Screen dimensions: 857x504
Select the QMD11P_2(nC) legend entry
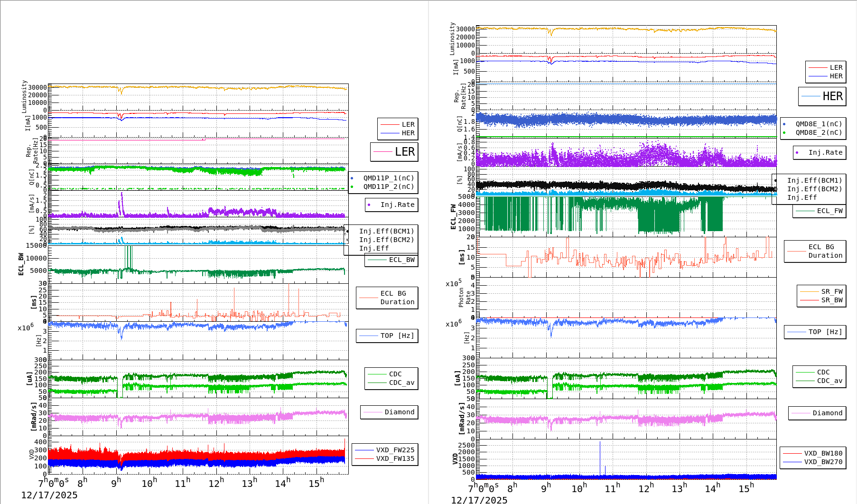pyautogui.click(x=388, y=187)
